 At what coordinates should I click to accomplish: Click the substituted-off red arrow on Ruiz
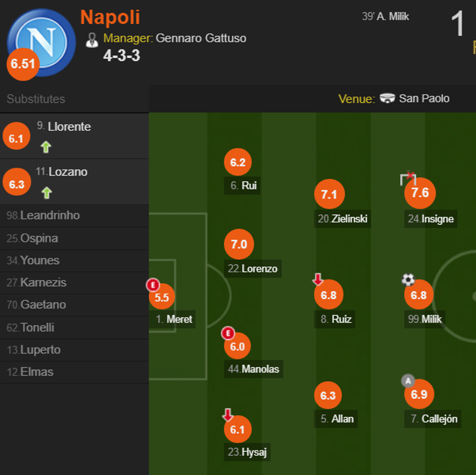click(318, 279)
